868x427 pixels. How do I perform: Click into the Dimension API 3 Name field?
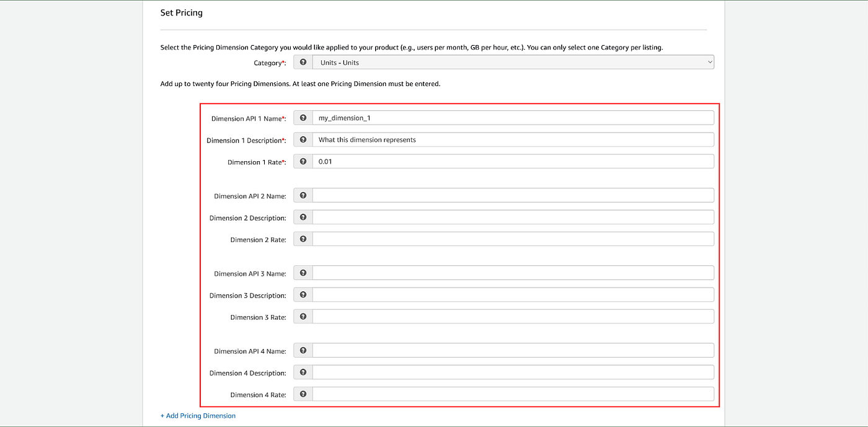[513, 273]
